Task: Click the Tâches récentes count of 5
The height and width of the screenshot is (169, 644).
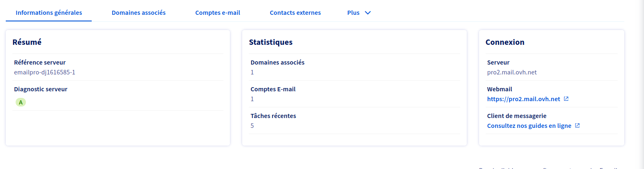Action: [252, 126]
